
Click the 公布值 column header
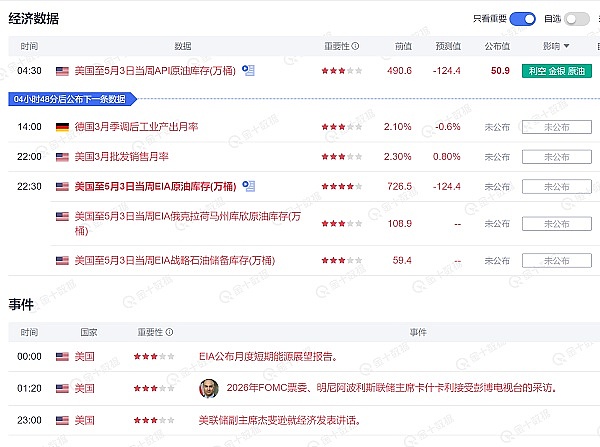[x=497, y=46]
